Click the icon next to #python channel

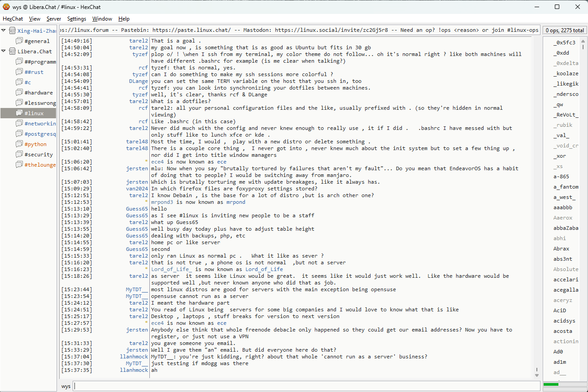click(19, 144)
